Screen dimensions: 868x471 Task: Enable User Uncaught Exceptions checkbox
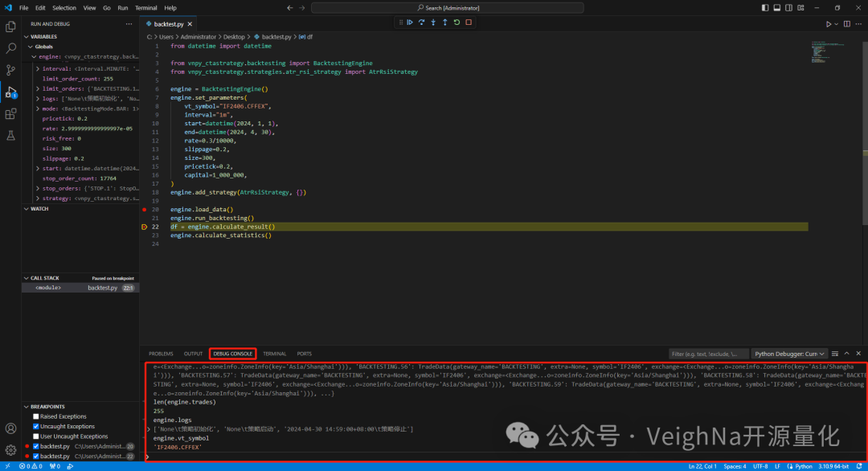coord(36,436)
